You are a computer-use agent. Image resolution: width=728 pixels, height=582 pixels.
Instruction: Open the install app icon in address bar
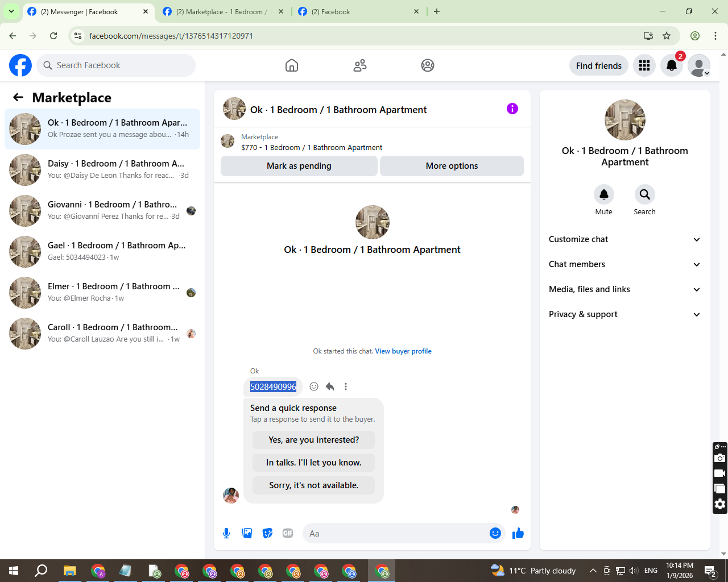point(648,36)
